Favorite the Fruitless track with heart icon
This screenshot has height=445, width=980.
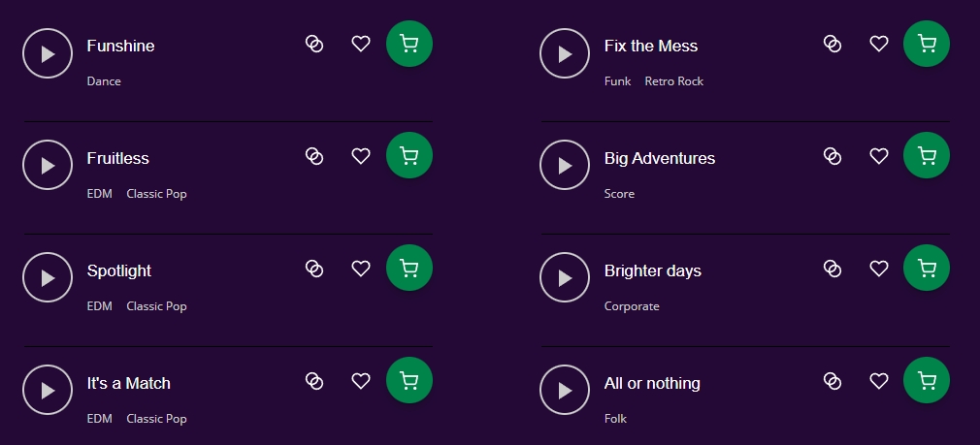pos(361,156)
